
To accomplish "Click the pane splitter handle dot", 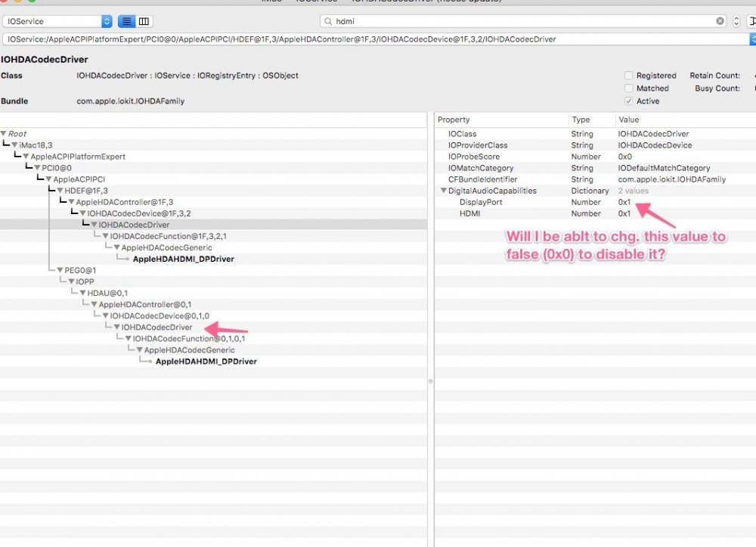I will tap(431, 381).
